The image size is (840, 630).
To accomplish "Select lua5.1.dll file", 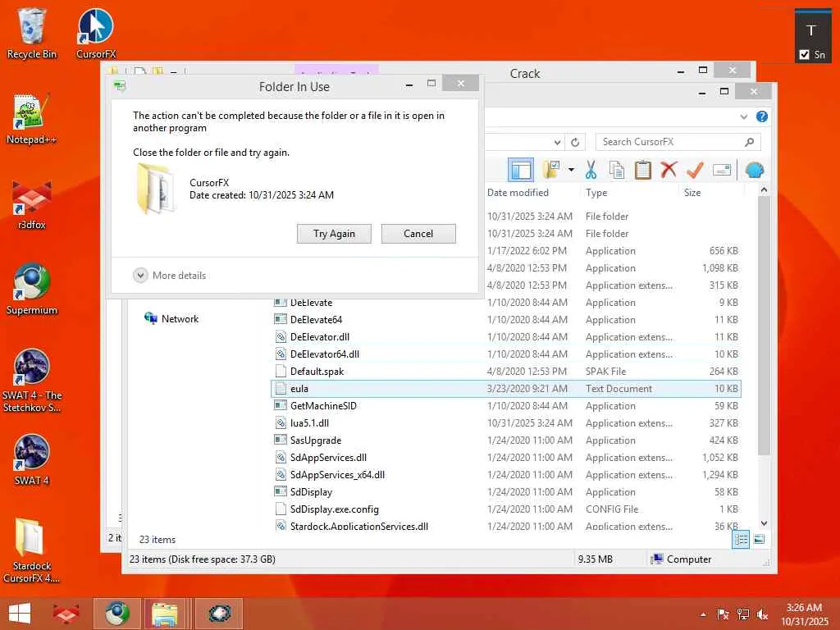I will [505, 422].
